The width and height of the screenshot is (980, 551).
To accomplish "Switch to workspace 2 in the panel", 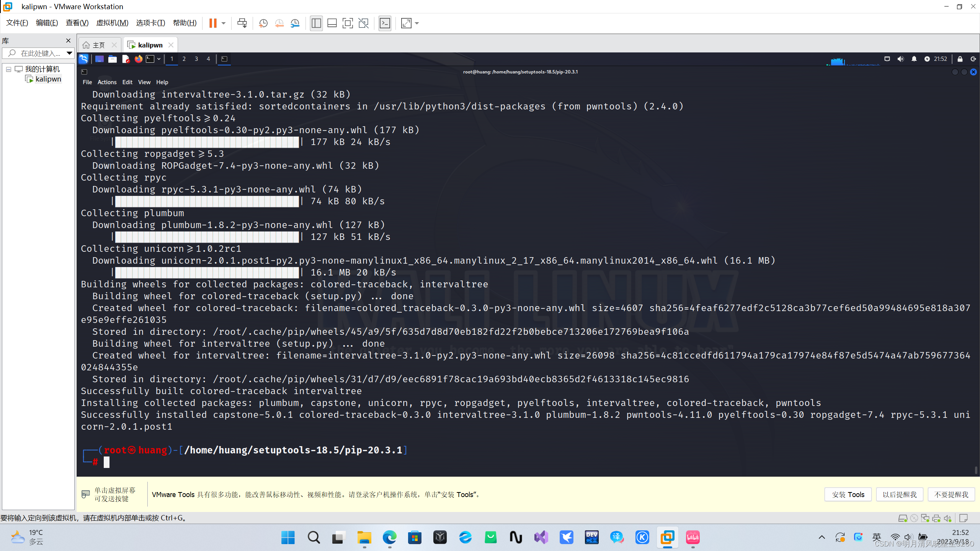I will (x=184, y=59).
